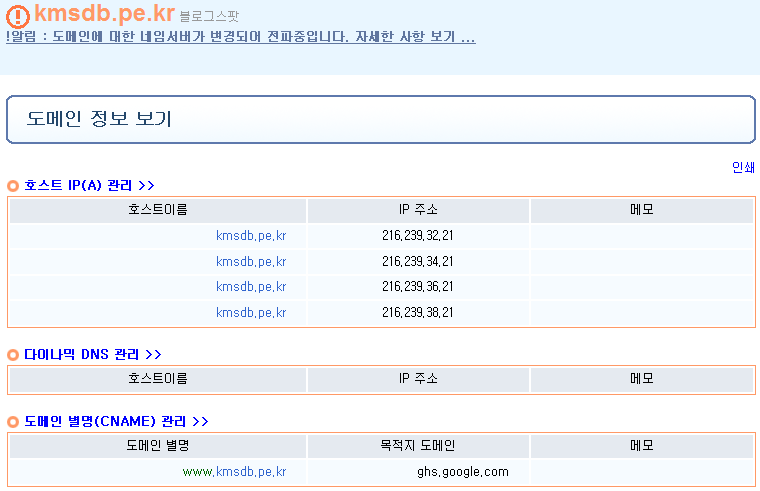
Task: Select the IP address 216.239.38.21
Action: coord(417,313)
